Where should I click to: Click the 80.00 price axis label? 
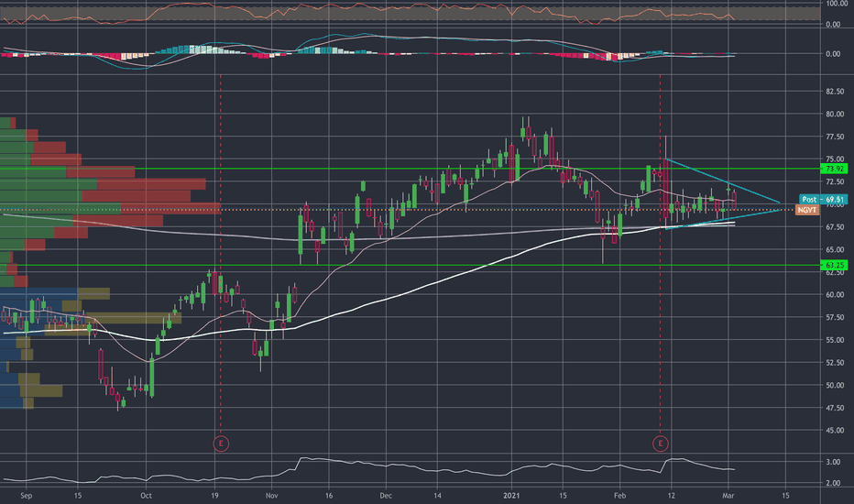835,115
